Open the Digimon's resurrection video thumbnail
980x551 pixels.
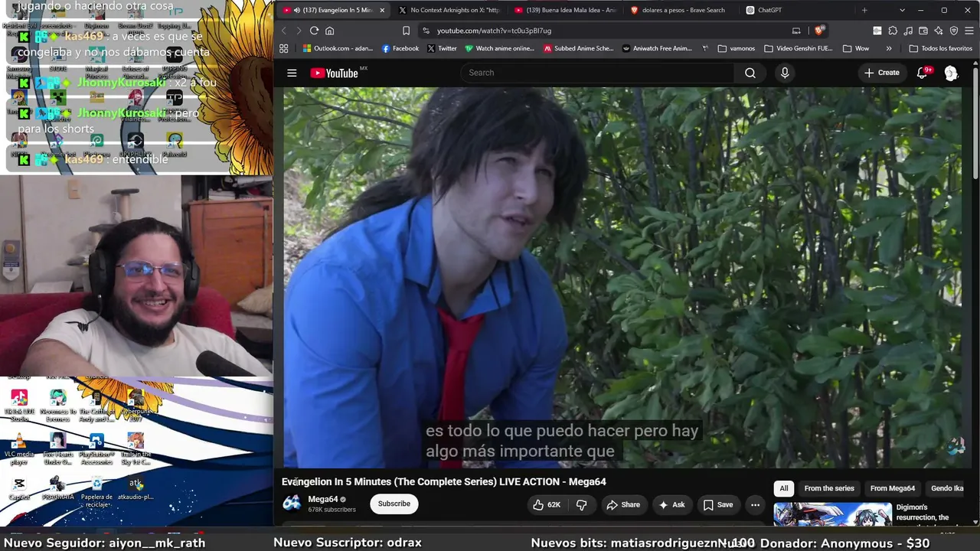(x=832, y=514)
